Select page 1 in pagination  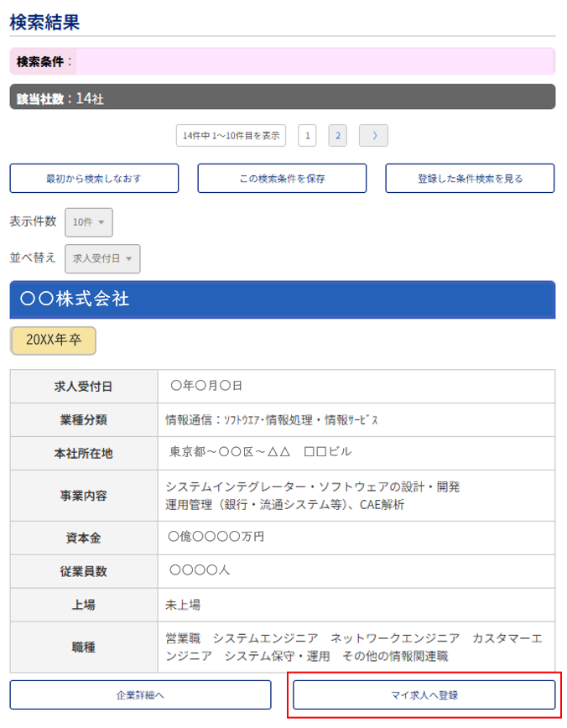[307, 136]
